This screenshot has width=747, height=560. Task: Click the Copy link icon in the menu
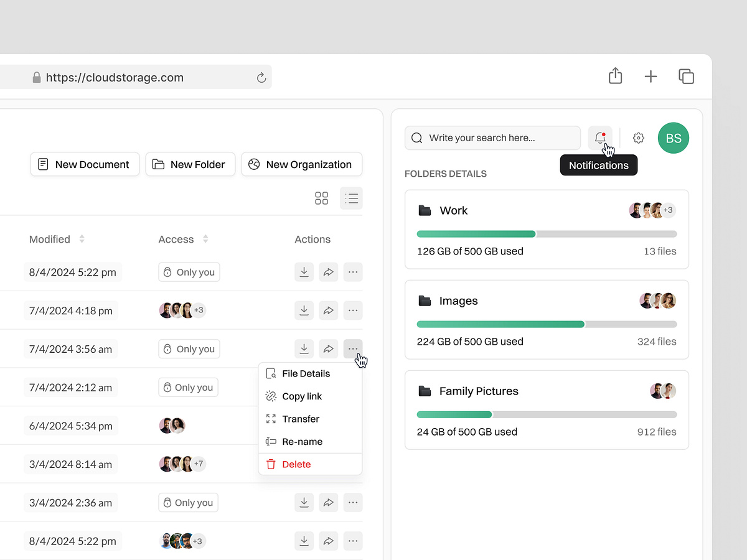(x=270, y=396)
